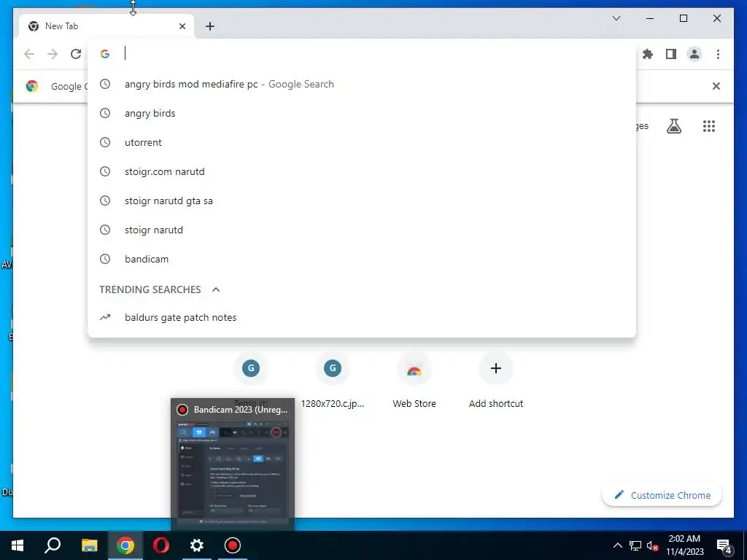The width and height of the screenshot is (747, 560).
Task: Reload the page with refresh icon
Action: coord(76,54)
